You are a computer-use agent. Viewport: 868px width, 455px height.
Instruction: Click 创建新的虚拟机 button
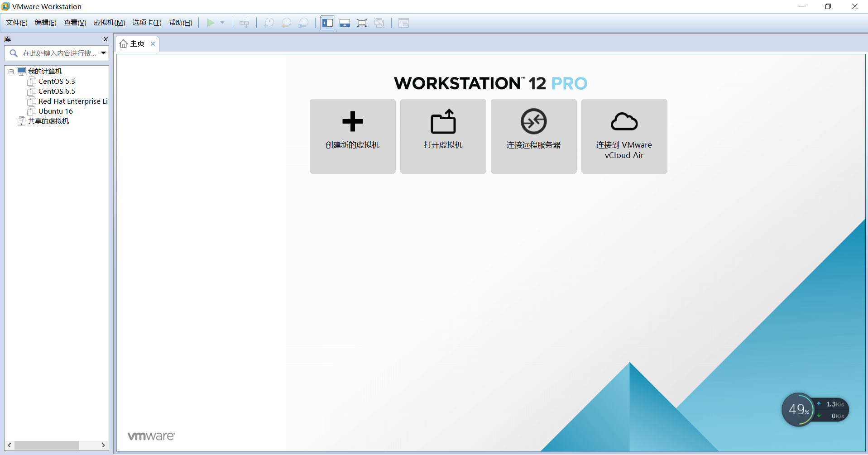353,136
